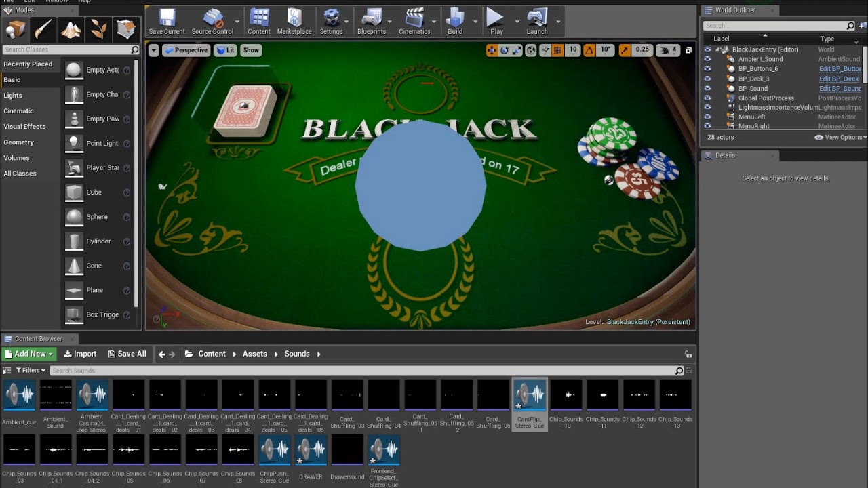Open Source Control from the toolbar
868x488 pixels.
[x=212, y=22]
